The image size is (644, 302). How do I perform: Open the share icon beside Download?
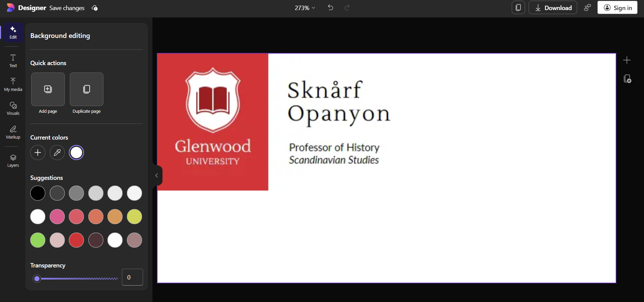(587, 8)
